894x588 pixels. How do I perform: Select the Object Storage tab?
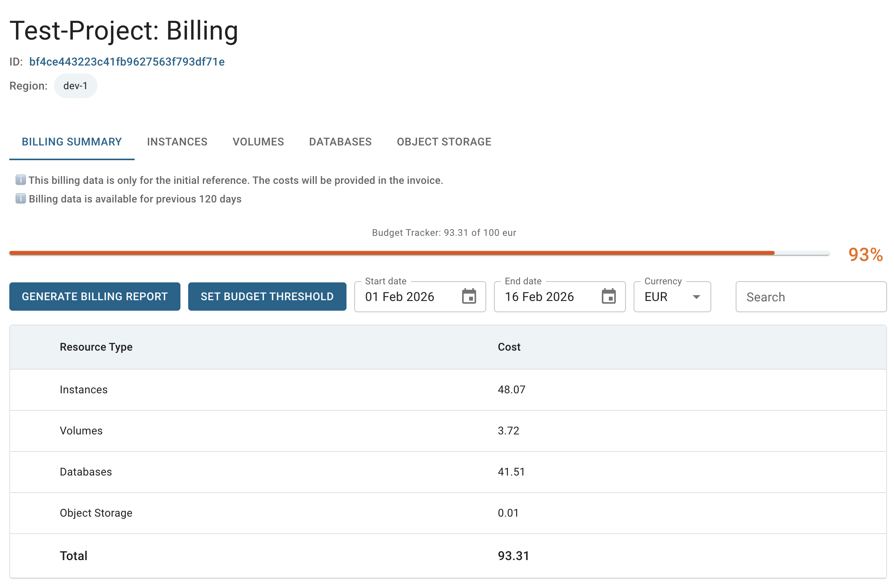point(444,142)
